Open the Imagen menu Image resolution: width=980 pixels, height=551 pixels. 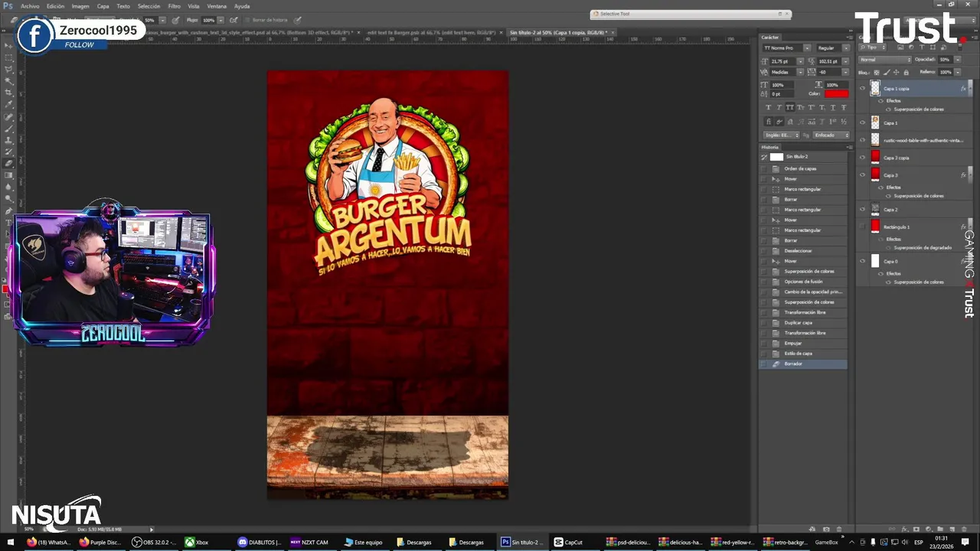point(80,6)
